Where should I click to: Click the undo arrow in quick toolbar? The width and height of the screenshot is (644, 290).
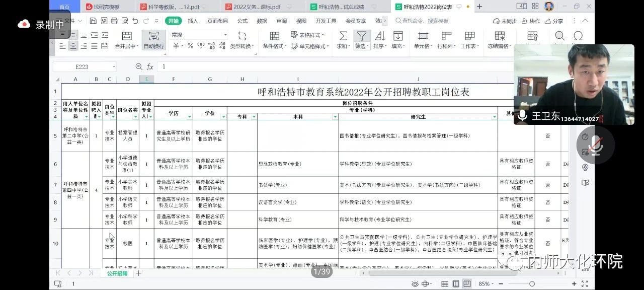(135, 21)
